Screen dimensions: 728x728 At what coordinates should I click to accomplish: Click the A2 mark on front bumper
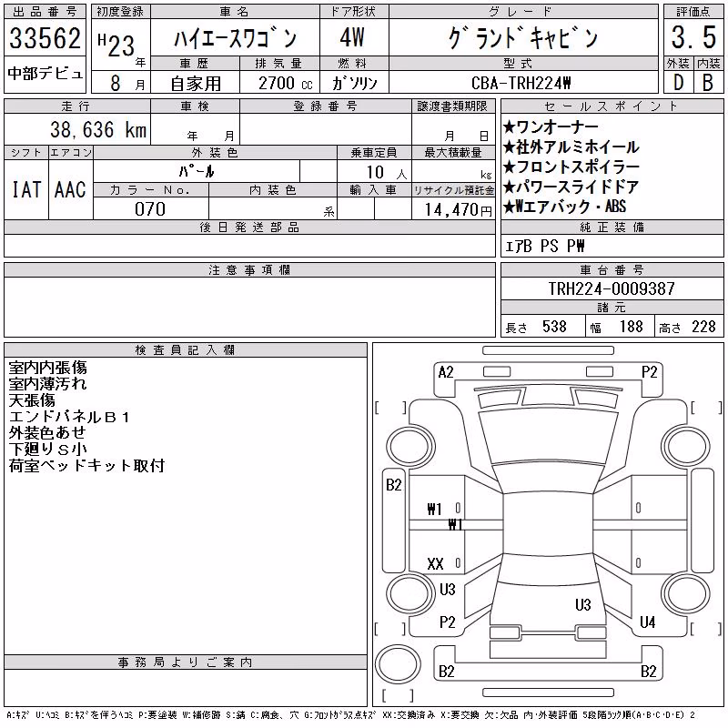446,372
